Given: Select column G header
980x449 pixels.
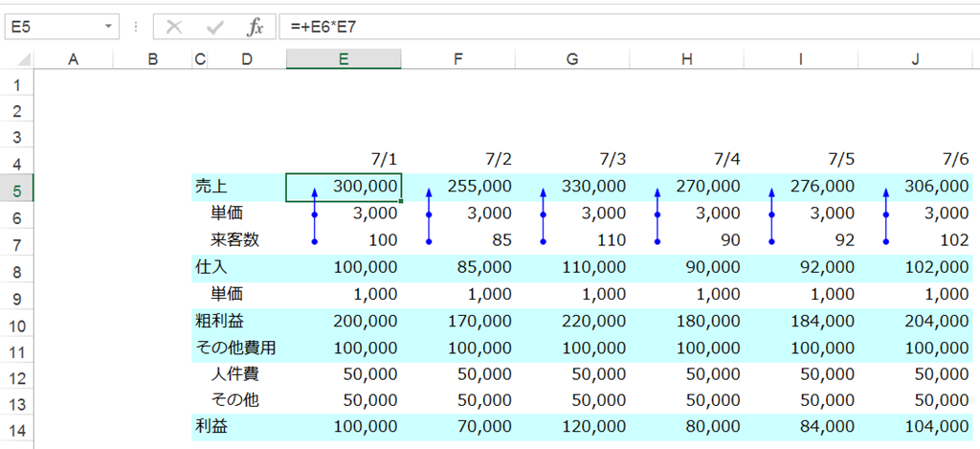Looking at the screenshot, I should [572, 59].
